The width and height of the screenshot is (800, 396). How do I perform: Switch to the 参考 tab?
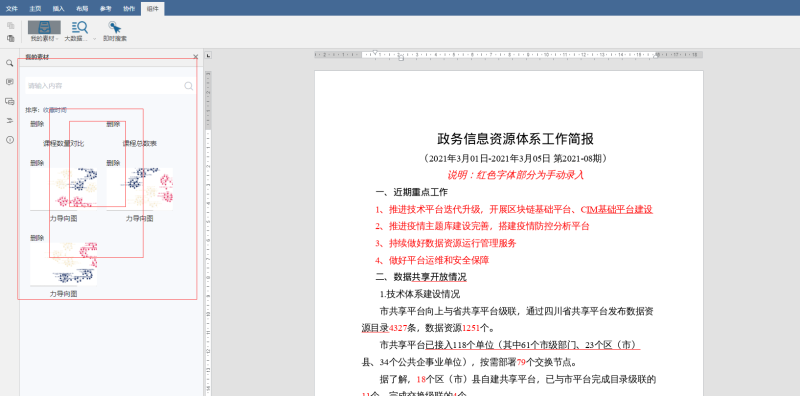(106, 9)
